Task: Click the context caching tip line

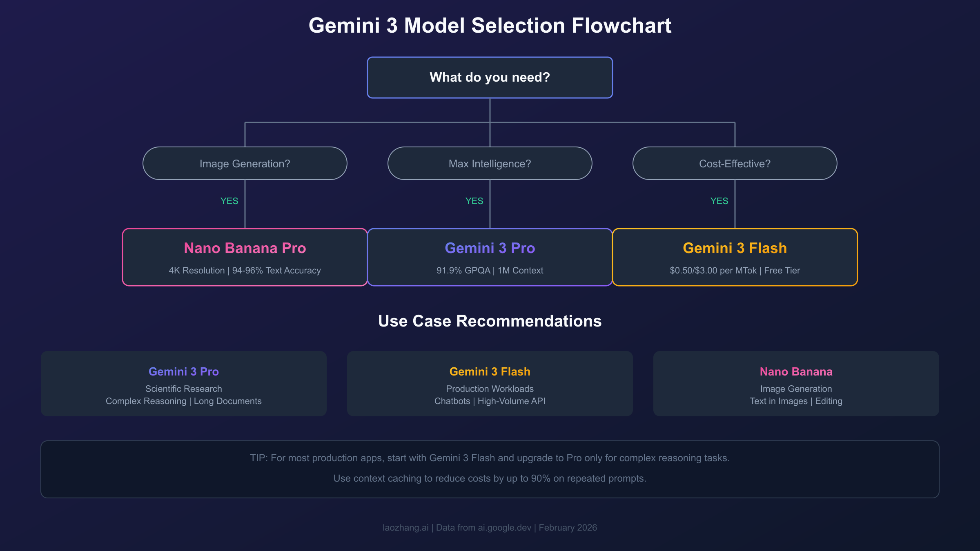Action: click(x=490, y=478)
